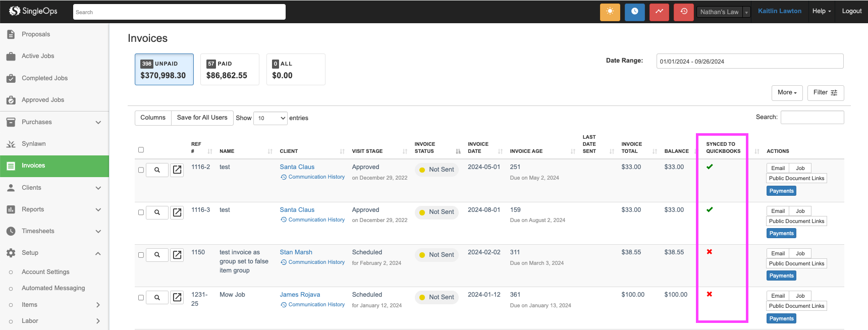Toggle the select-all checkbox in table header
Screen dimensions: 868x330
coord(141,150)
